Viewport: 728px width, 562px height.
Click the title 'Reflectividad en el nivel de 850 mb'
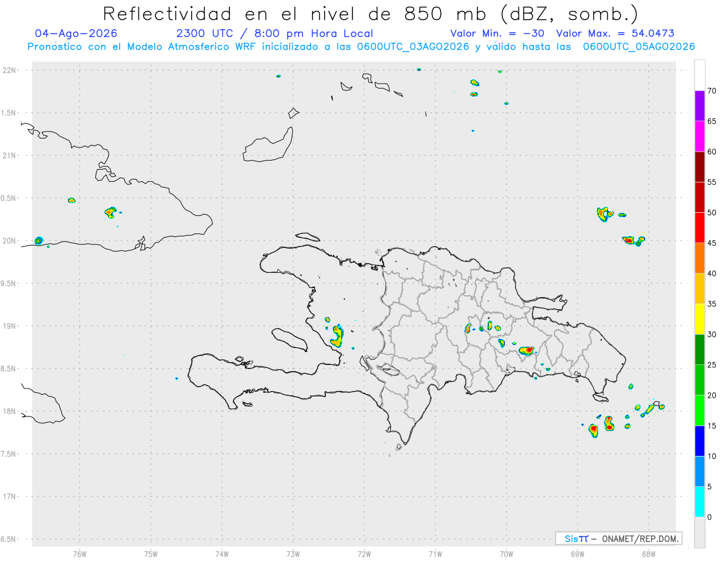click(x=294, y=13)
